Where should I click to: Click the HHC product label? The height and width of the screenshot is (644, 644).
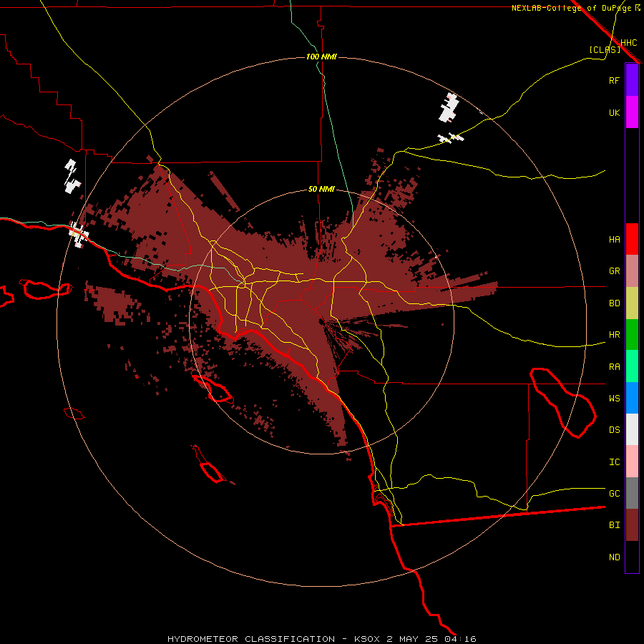[628, 43]
